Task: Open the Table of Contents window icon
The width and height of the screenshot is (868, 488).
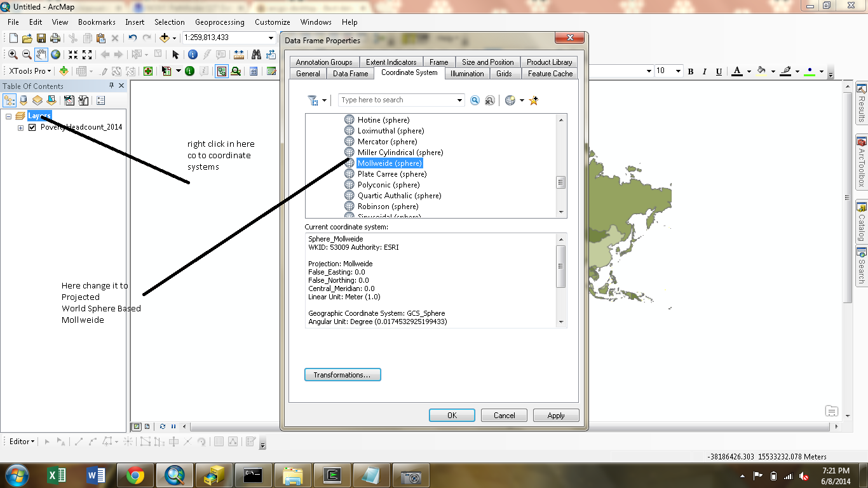Action: [222, 71]
